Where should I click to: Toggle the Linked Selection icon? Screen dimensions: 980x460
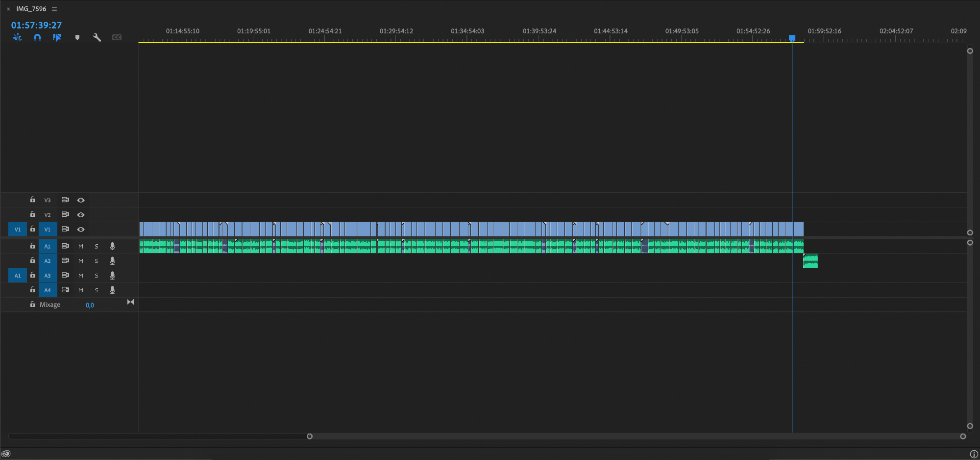pyautogui.click(x=57, y=37)
